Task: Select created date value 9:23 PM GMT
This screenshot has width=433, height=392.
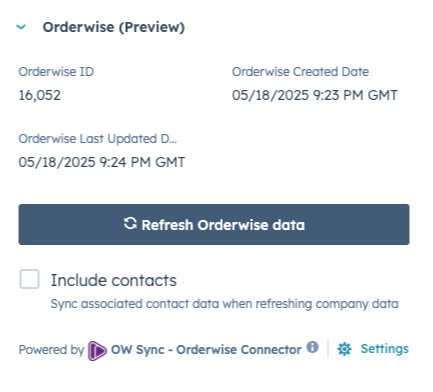Action: point(315,95)
